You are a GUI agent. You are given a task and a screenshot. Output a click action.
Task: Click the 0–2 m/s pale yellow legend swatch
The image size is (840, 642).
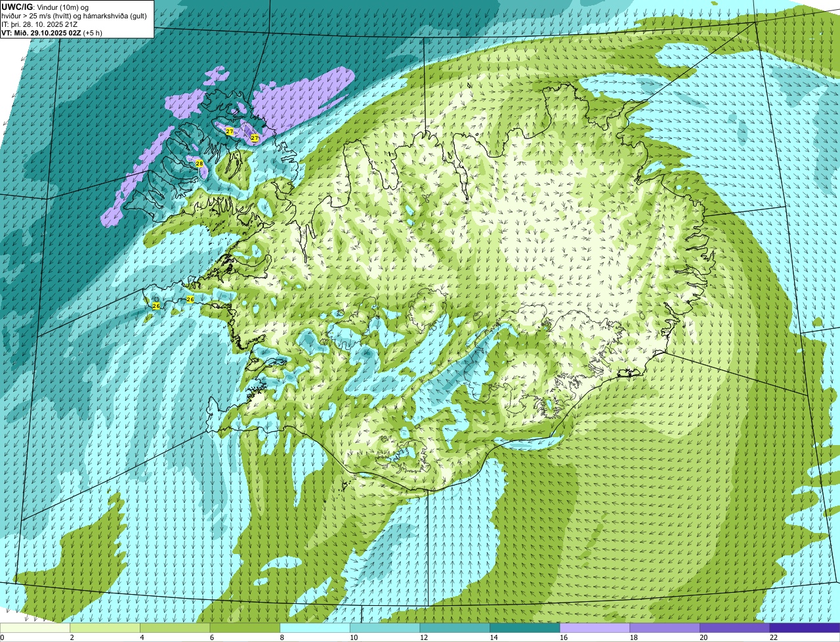point(35,628)
